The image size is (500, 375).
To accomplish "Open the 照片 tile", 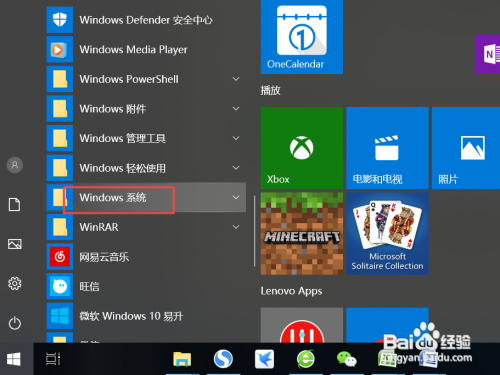I will tap(466, 148).
